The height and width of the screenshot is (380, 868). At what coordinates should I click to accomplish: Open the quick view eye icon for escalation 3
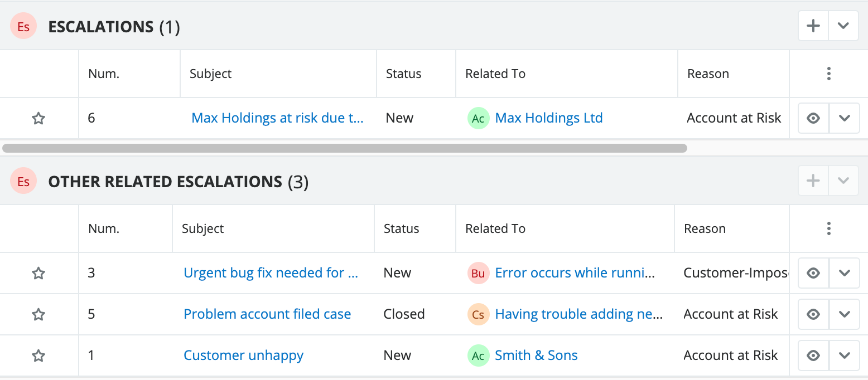(813, 273)
